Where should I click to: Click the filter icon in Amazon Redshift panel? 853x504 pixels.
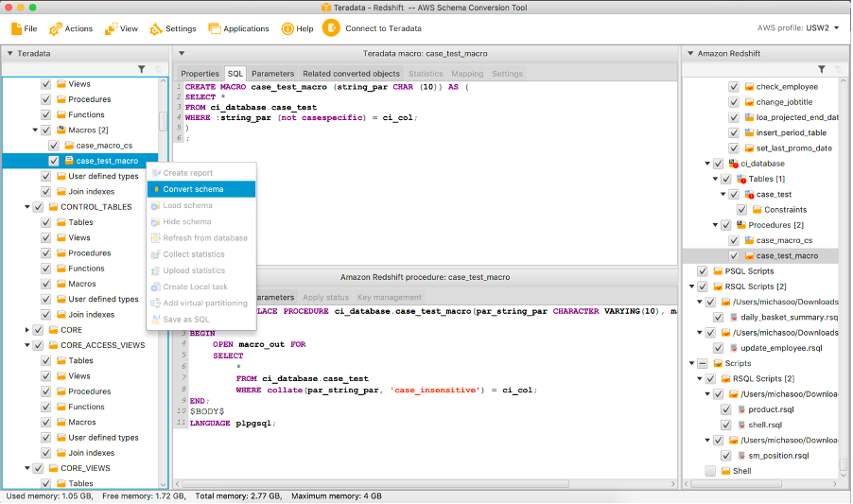click(822, 69)
